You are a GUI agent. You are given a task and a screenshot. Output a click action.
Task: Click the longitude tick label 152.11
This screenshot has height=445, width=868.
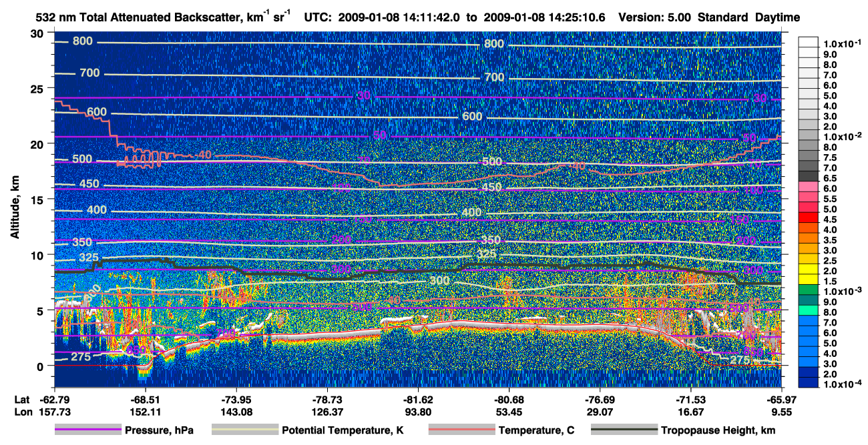coord(146,412)
